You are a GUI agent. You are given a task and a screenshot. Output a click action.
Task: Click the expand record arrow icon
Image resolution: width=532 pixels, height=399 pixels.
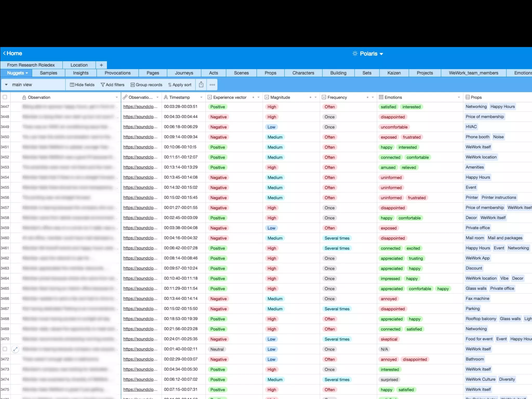pos(15,349)
